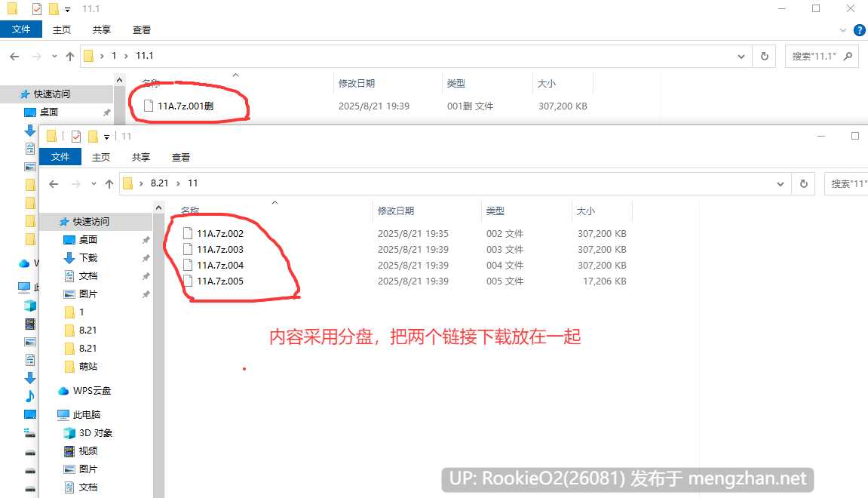The image size is (868, 498).
Task: Click scroll-up arrow of navigation pane
Action: (x=159, y=207)
